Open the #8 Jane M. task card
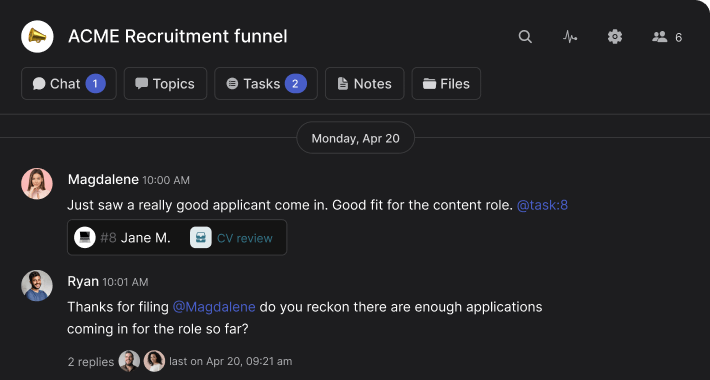 pyautogui.click(x=177, y=237)
